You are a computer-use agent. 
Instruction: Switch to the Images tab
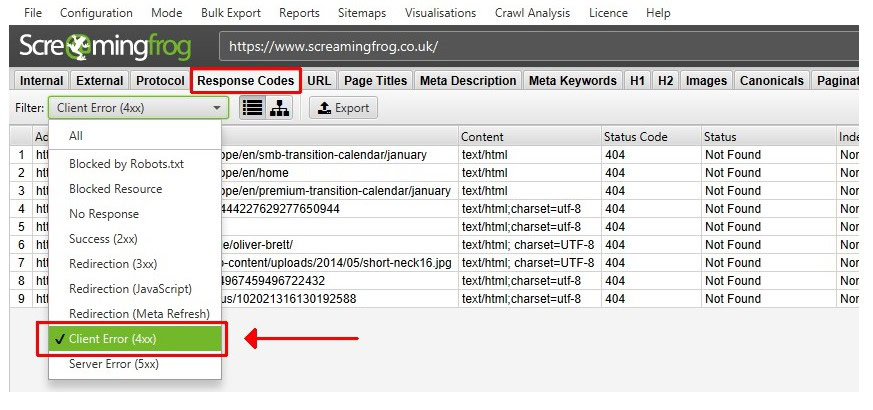707,81
